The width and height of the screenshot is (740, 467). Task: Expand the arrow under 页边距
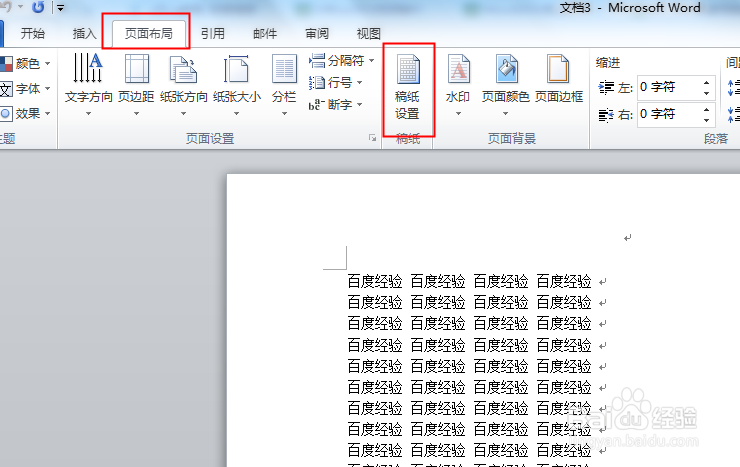click(x=136, y=113)
